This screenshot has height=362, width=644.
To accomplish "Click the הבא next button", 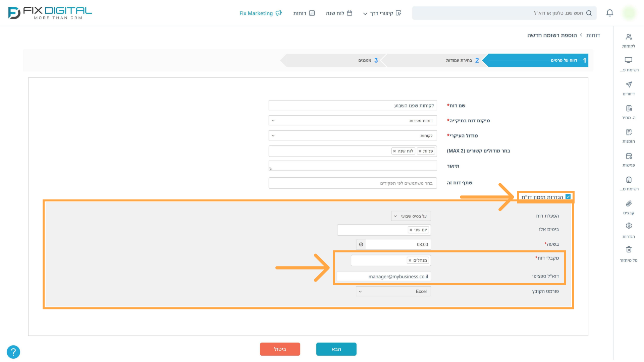I will click(x=336, y=349).
